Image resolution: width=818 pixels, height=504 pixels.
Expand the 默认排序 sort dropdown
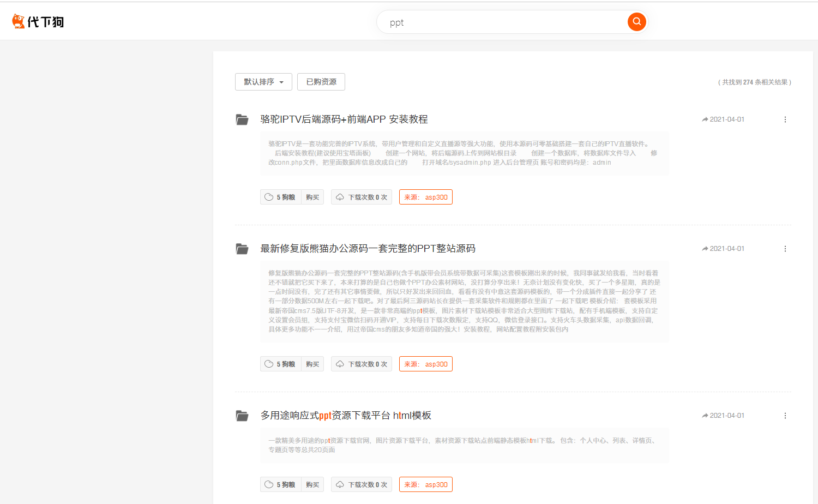(x=263, y=82)
